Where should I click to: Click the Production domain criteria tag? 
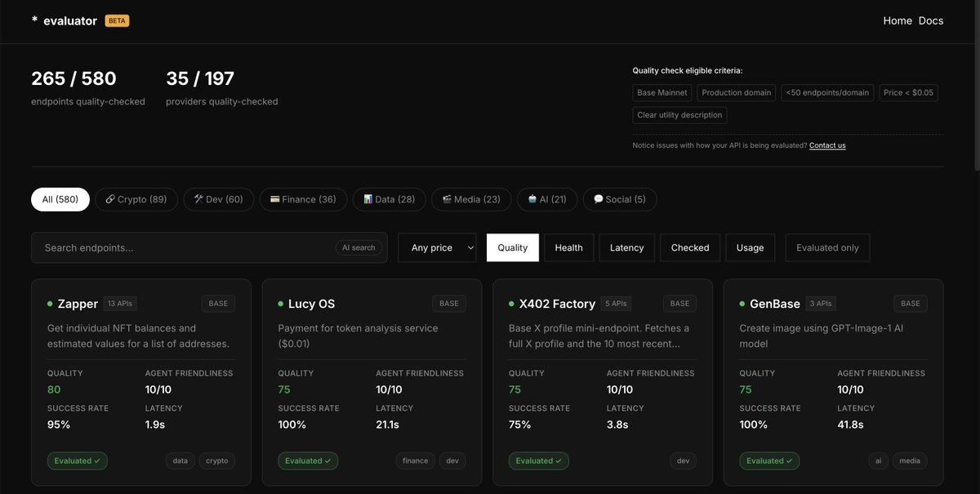coord(737,92)
